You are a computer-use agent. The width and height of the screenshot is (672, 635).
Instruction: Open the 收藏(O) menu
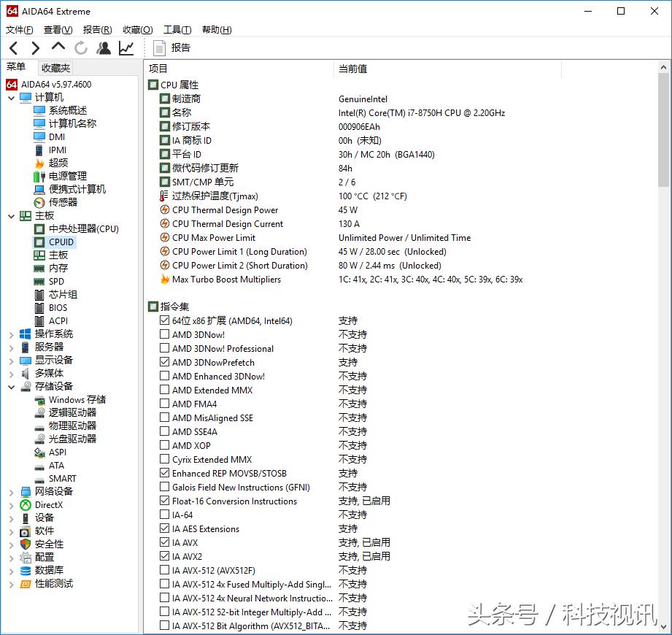click(138, 30)
